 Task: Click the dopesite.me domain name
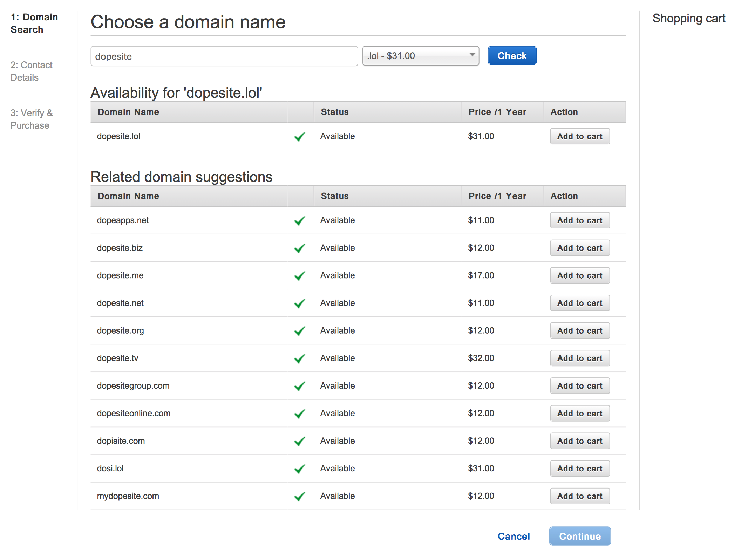(x=120, y=275)
